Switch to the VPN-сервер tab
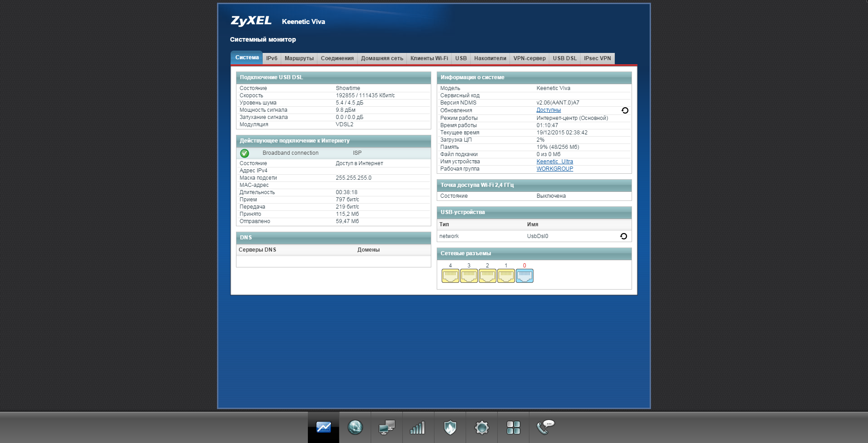 tap(529, 58)
